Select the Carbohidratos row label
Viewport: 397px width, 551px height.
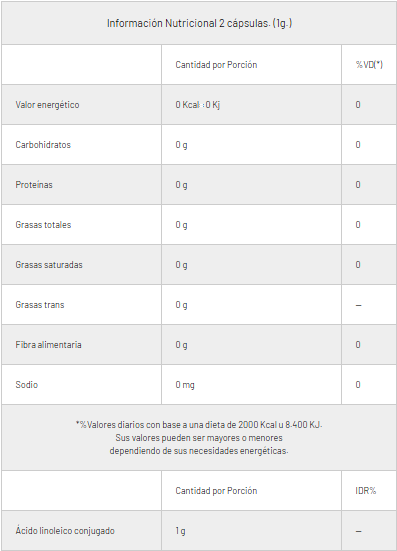[x=43, y=145]
